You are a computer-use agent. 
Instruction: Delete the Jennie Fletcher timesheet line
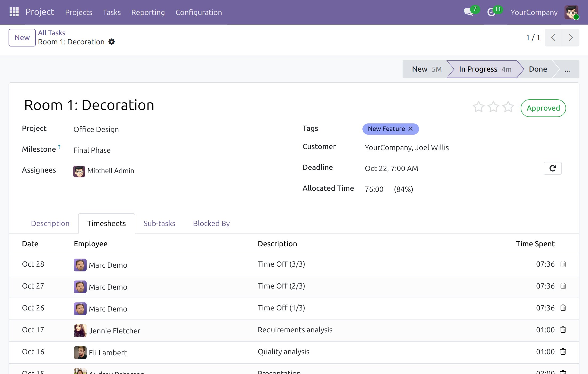click(563, 330)
